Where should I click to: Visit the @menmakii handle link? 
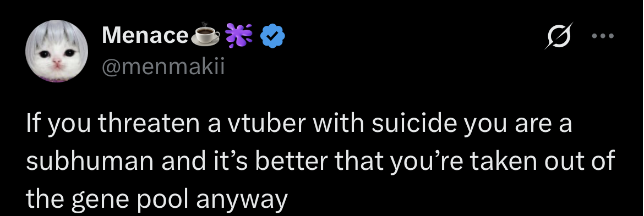point(163,67)
